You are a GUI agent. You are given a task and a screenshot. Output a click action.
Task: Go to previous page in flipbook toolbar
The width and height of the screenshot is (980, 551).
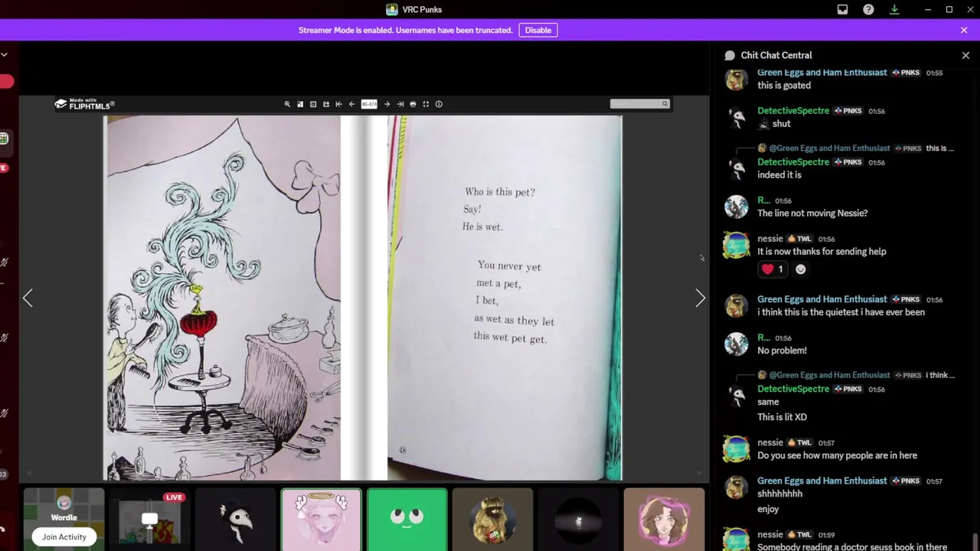(x=351, y=104)
